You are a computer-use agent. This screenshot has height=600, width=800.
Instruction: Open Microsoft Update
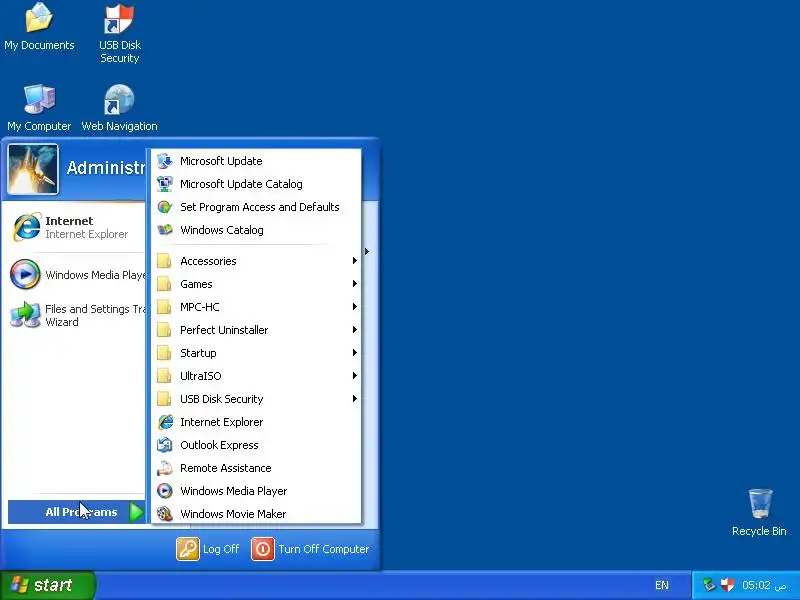(x=256, y=161)
